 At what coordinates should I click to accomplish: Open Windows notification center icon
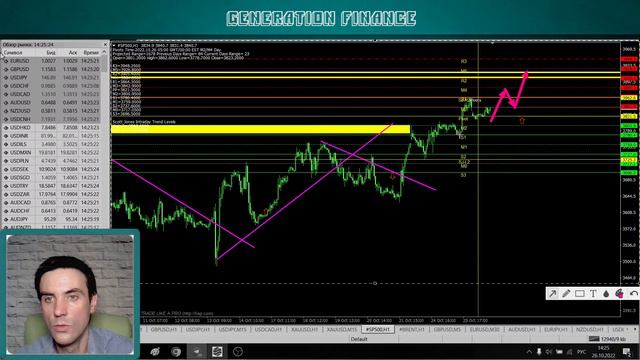[x=627, y=352]
